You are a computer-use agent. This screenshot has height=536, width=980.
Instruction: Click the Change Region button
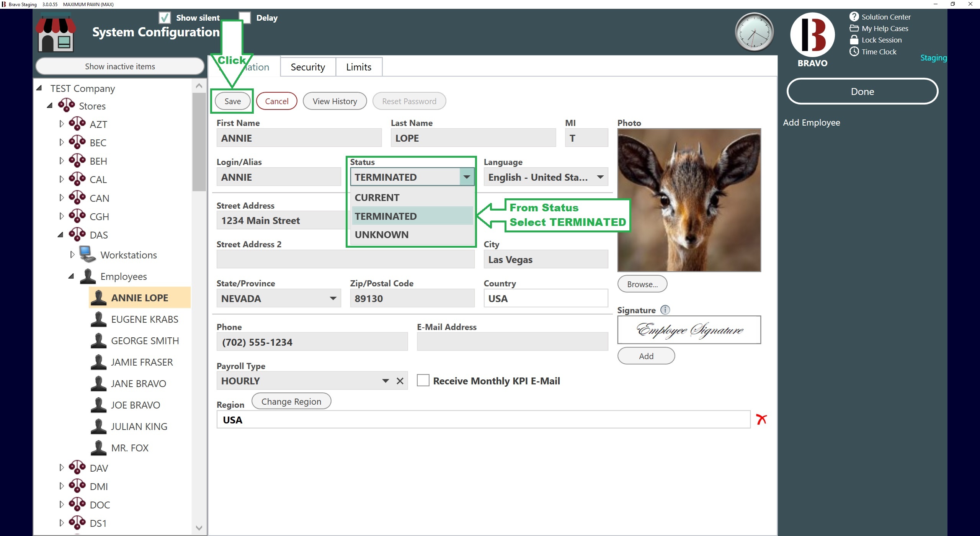click(x=291, y=401)
